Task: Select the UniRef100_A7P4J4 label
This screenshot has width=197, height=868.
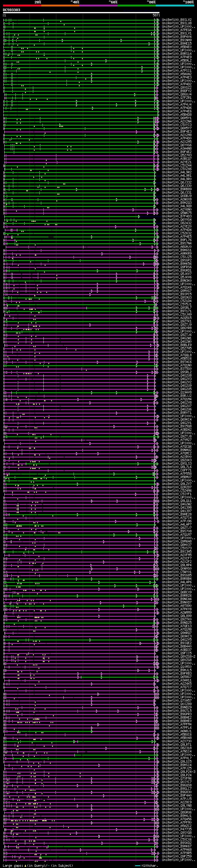Action: coord(177,104)
